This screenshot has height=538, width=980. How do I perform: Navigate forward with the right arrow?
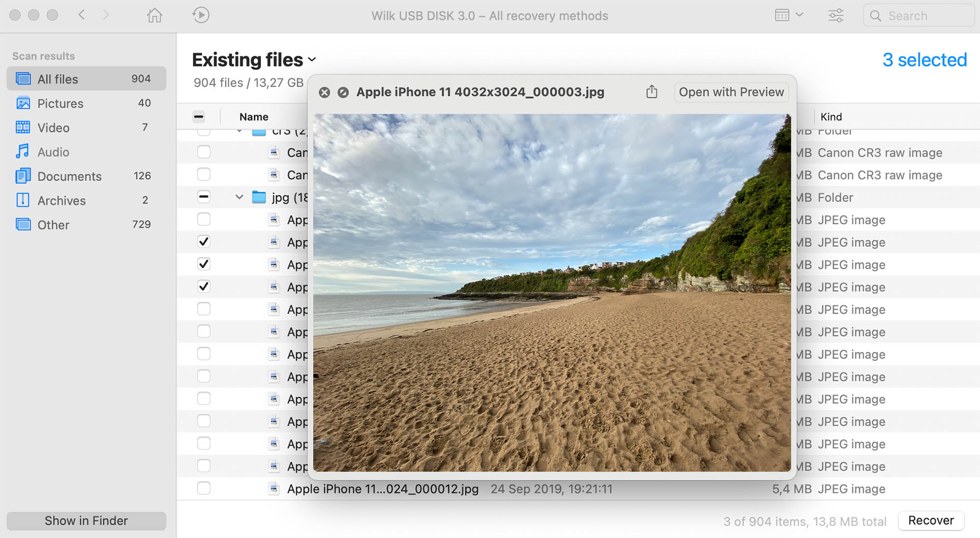pyautogui.click(x=106, y=15)
